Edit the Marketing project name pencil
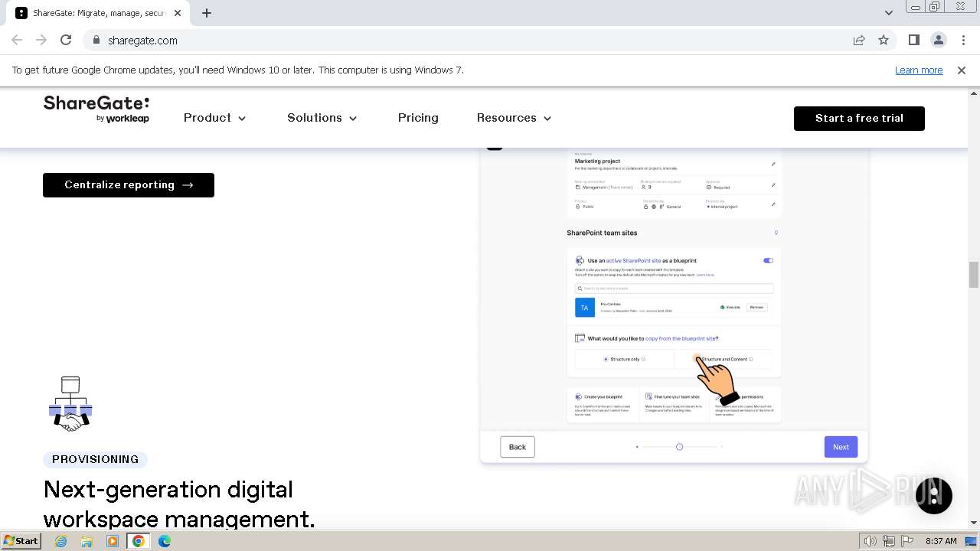 point(773,164)
